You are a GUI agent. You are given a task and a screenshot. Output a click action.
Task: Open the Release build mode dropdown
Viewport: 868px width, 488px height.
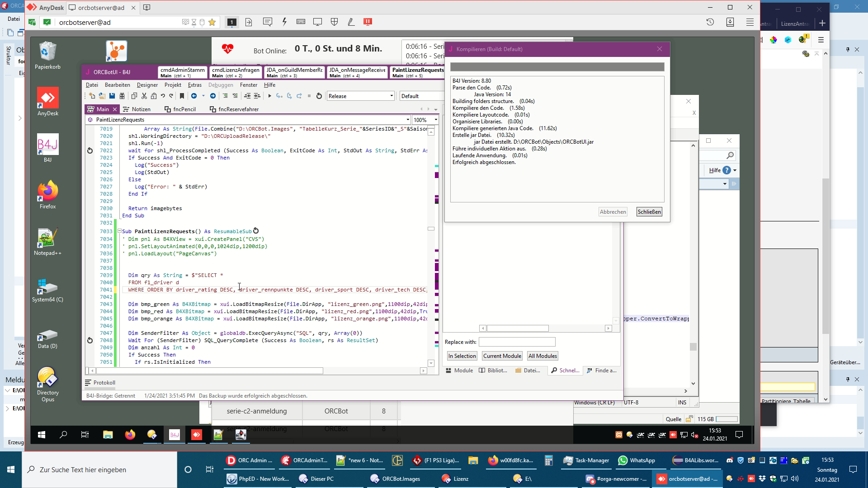point(392,96)
